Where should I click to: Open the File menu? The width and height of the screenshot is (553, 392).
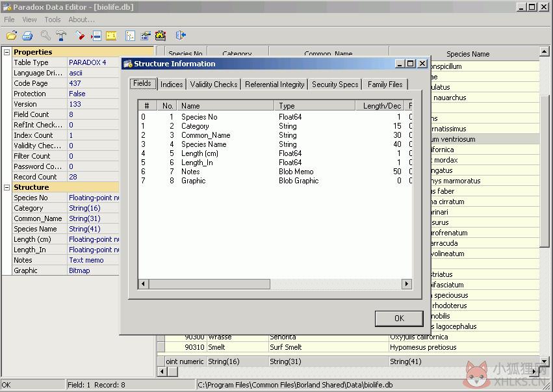tap(9, 20)
